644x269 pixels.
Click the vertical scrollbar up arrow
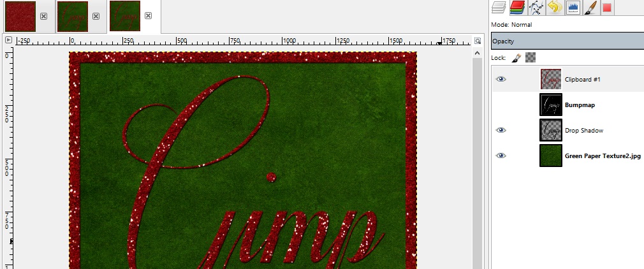(x=477, y=52)
